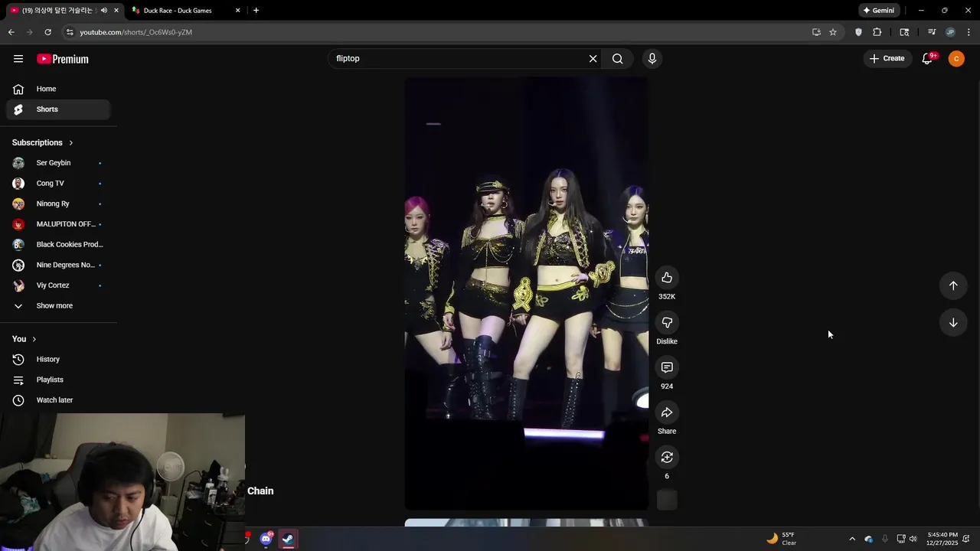View site information icon in address bar
This screenshot has height=551, width=980.
point(70,32)
